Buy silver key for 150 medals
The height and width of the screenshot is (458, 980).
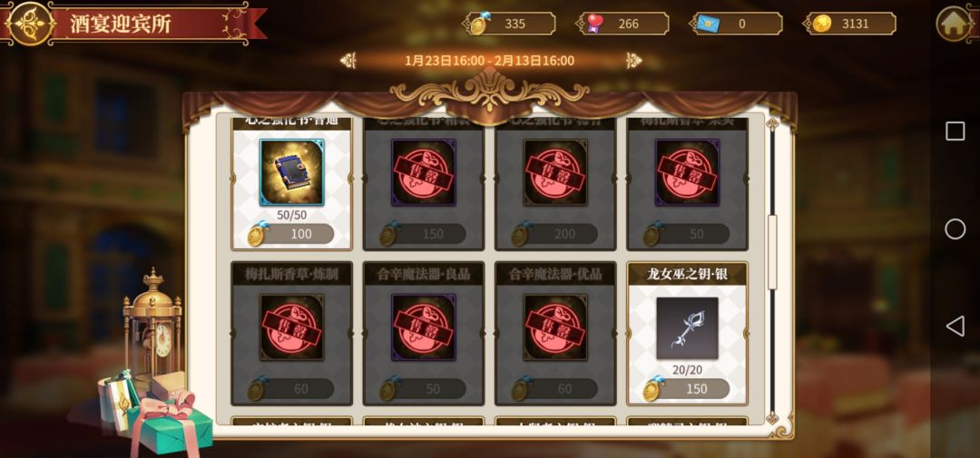click(687, 389)
